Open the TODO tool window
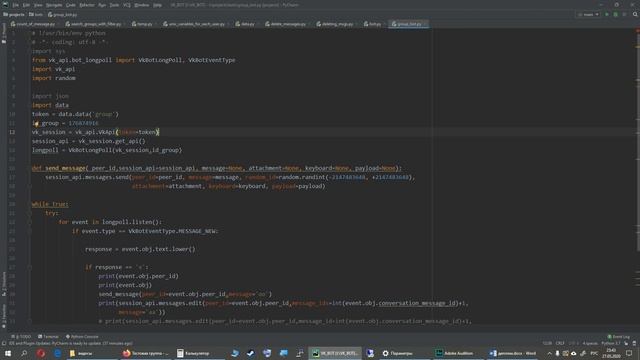 tap(21, 337)
